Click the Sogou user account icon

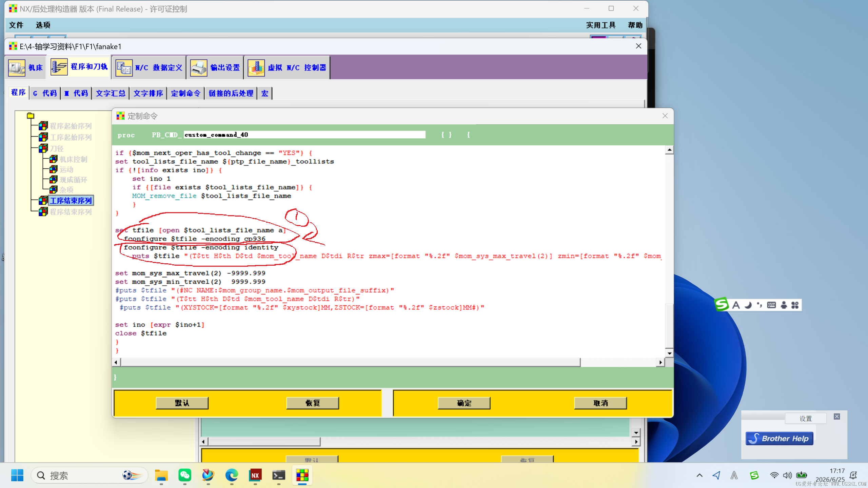pos(784,305)
